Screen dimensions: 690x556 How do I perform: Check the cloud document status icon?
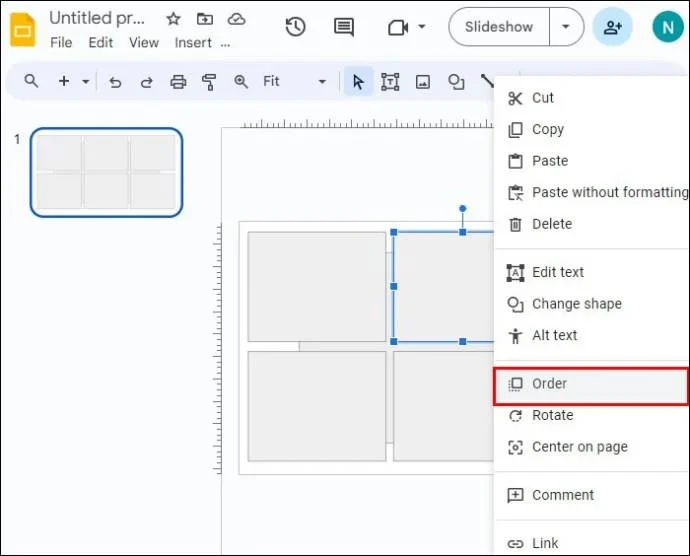237,19
